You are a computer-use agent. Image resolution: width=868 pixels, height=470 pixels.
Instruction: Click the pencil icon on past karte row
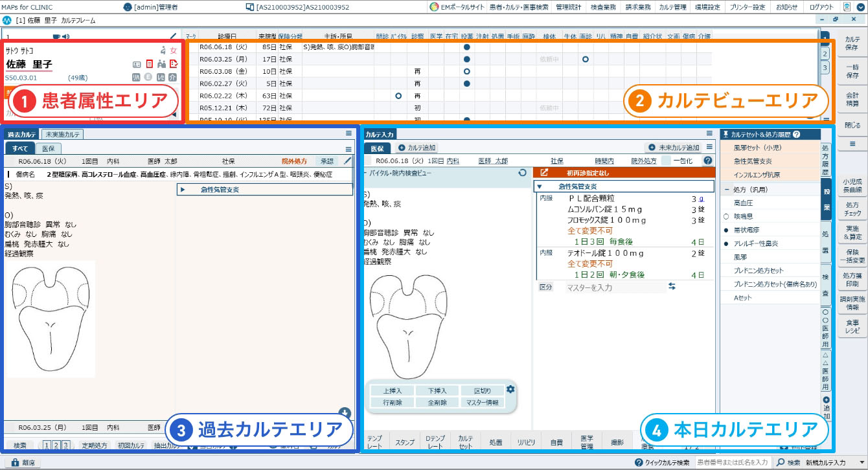347,161
